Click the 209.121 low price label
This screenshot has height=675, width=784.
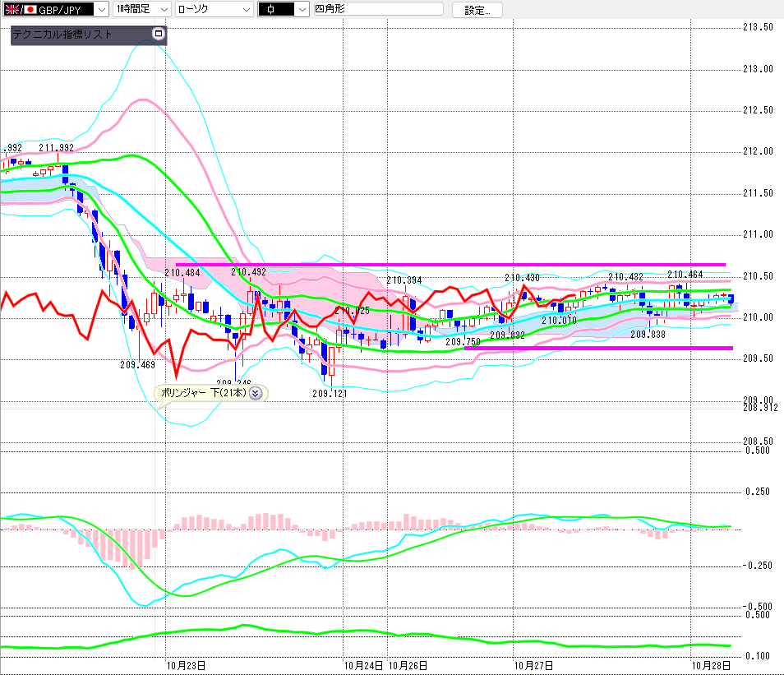point(330,393)
